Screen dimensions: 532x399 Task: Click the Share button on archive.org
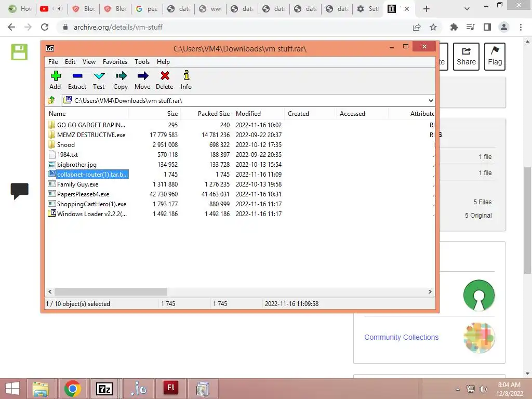(466, 56)
